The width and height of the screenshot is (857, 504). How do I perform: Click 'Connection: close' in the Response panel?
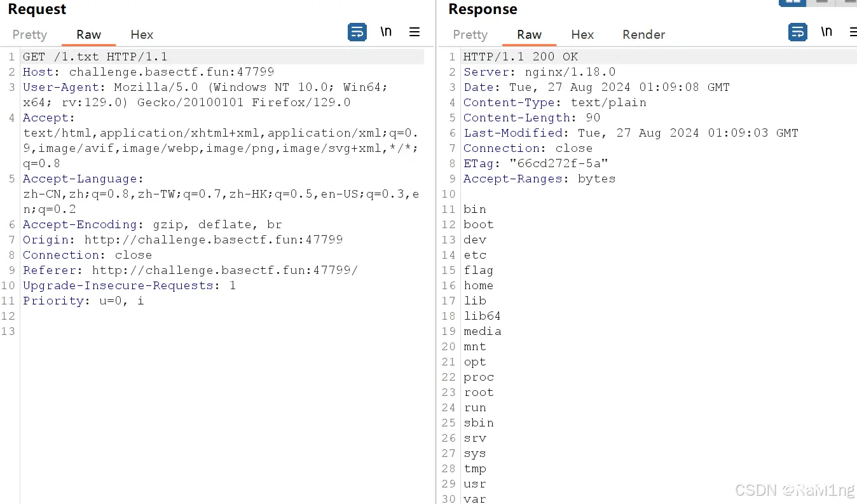tap(528, 148)
